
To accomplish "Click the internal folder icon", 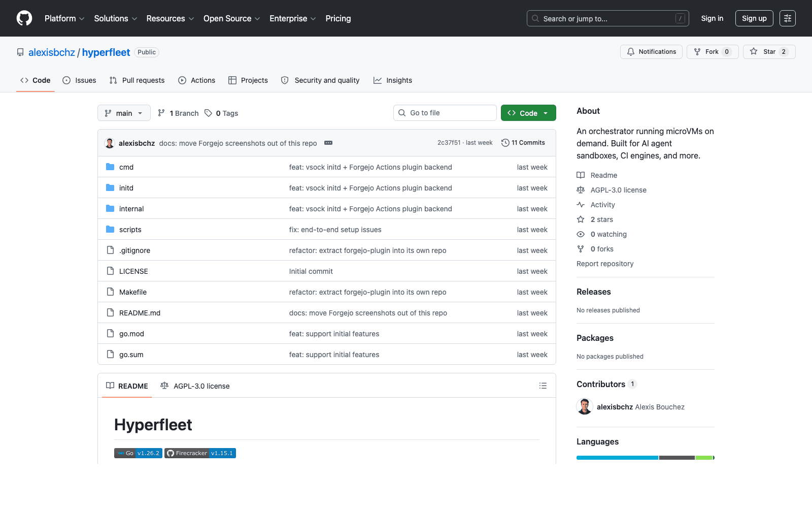I will point(110,208).
